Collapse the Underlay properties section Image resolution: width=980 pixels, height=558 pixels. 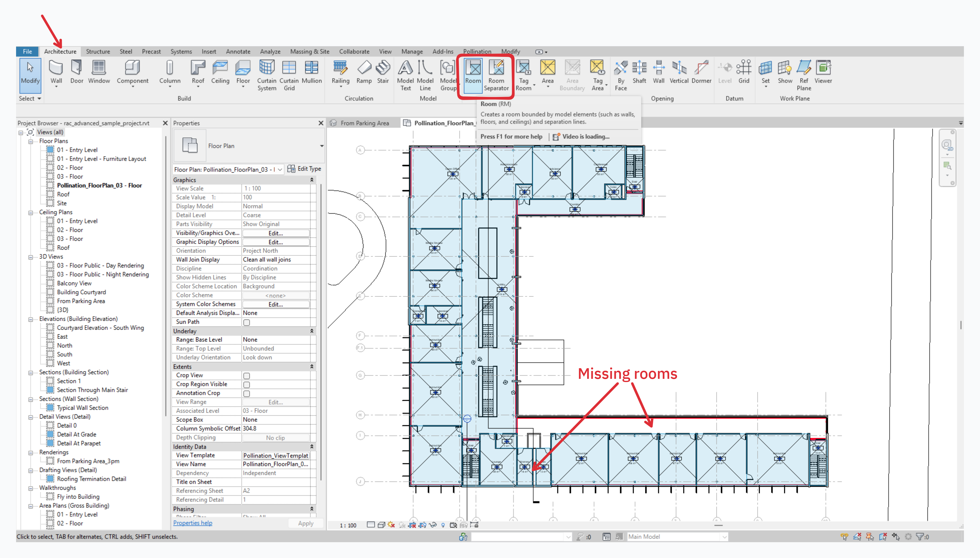click(311, 331)
